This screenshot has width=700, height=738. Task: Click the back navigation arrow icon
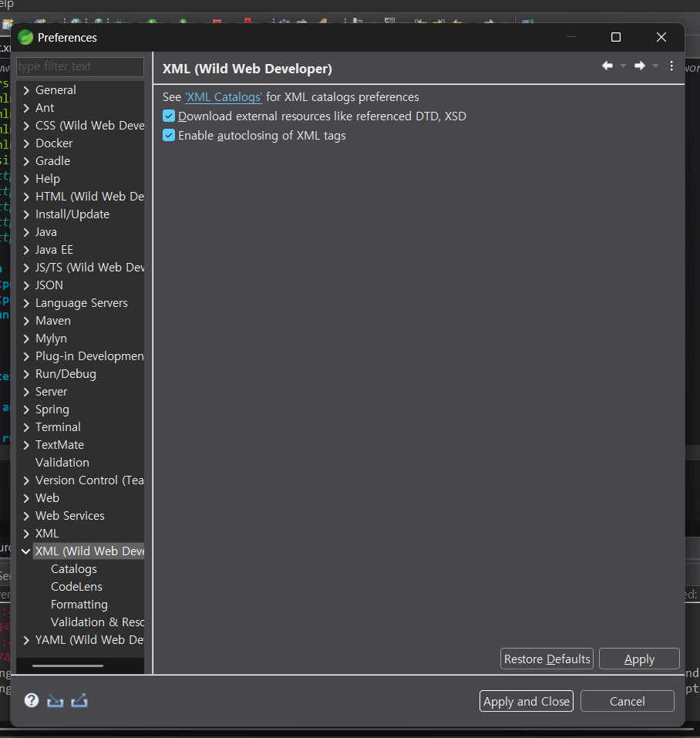coord(607,66)
